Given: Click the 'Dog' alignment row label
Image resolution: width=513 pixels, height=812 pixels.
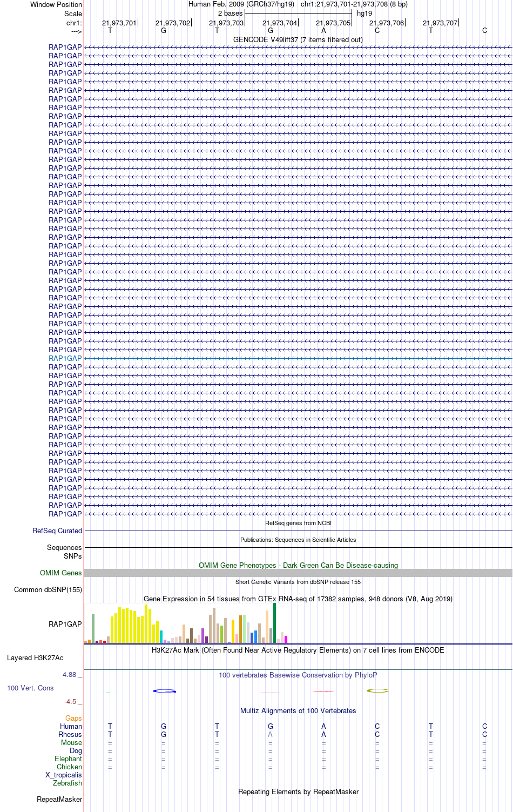Looking at the screenshot, I should [76, 751].
